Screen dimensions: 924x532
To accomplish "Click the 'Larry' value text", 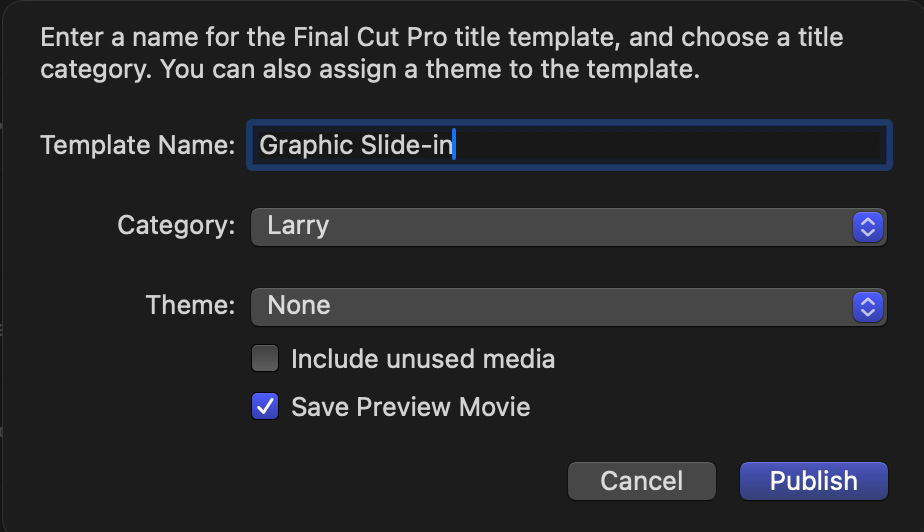I will pyautogui.click(x=298, y=226).
